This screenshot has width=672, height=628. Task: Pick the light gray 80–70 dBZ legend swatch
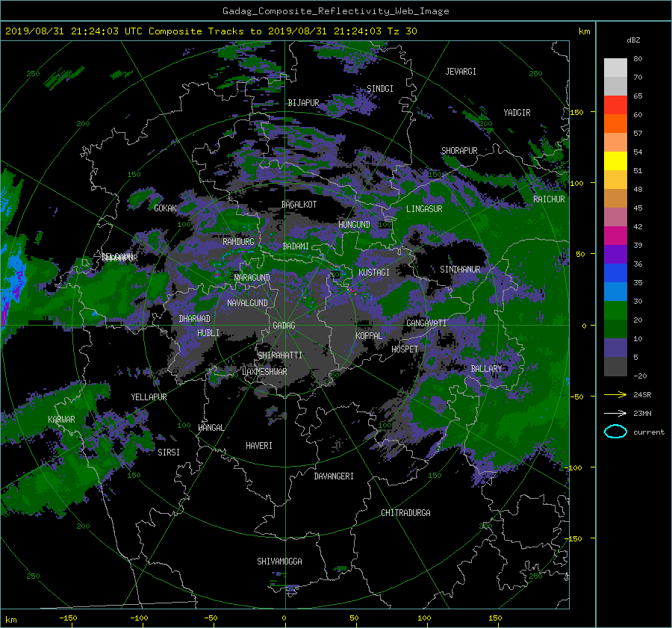click(615, 68)
